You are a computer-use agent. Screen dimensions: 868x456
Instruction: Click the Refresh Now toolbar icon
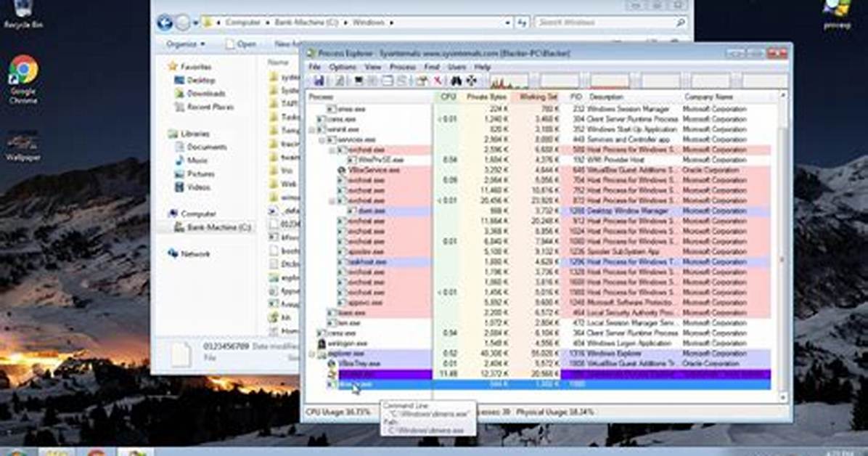click(x=340, y=81)
